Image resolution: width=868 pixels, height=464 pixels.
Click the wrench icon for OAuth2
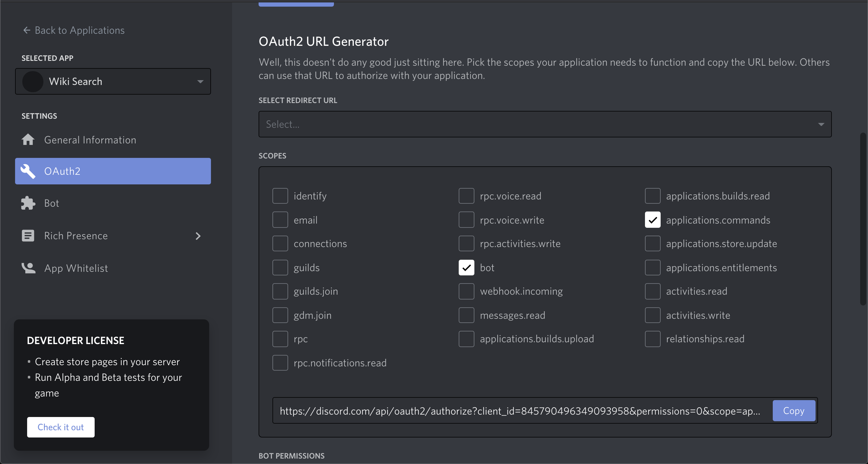click(x=28, y=171)
